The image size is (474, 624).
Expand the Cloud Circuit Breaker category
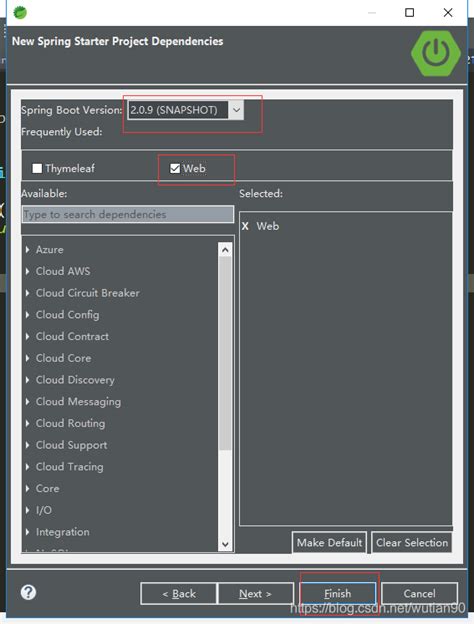tap(27, 293)
